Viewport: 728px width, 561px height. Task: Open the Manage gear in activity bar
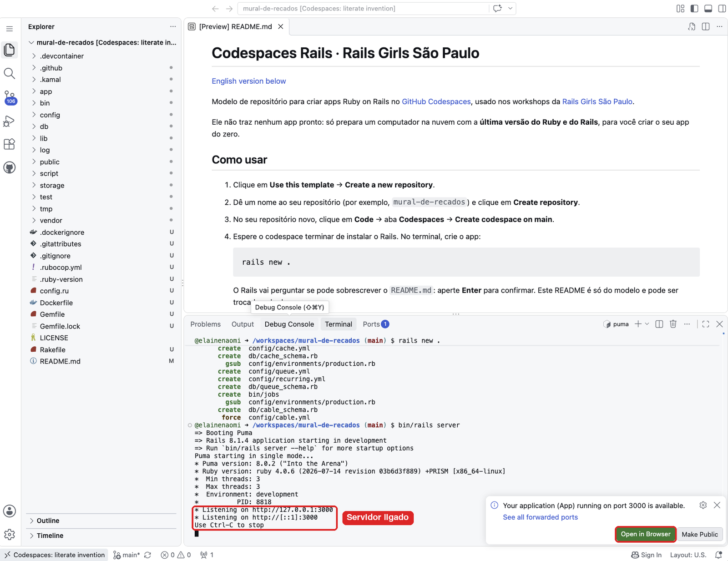point(10,534)
